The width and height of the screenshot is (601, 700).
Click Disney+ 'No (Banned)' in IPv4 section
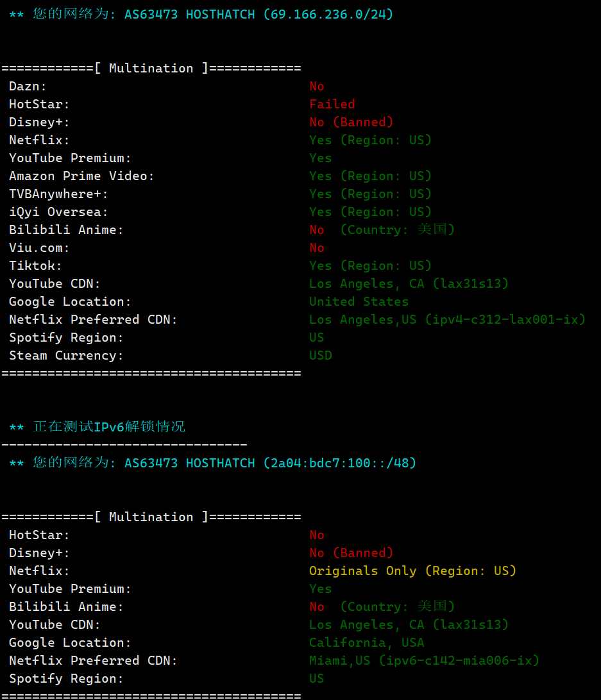tap(351, 122)
